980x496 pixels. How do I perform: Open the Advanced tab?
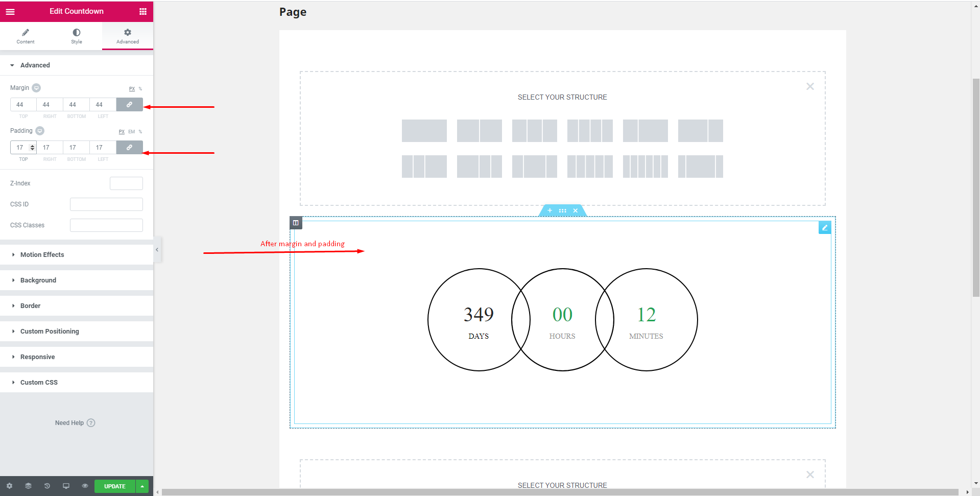pyautogui.click(x=128, y=36)
